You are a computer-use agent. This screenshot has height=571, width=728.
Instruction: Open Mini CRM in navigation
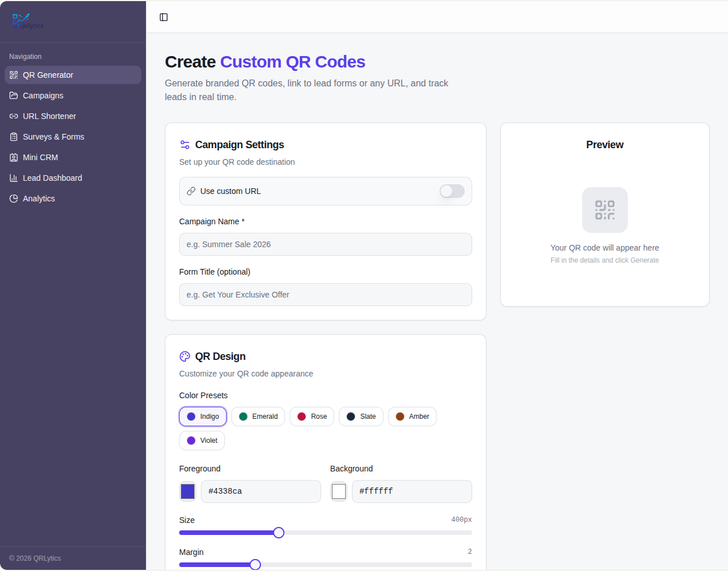point(73,157)
